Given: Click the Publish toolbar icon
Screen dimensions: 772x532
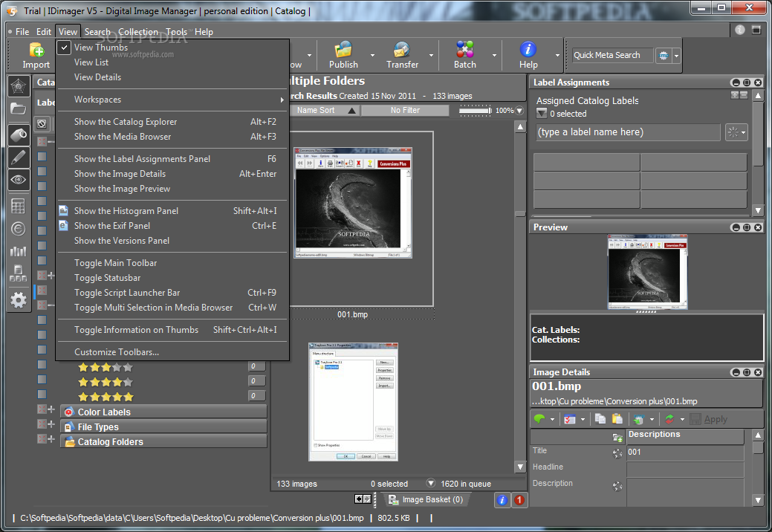Looking at the screenshot, I should (x=343, y=50).
